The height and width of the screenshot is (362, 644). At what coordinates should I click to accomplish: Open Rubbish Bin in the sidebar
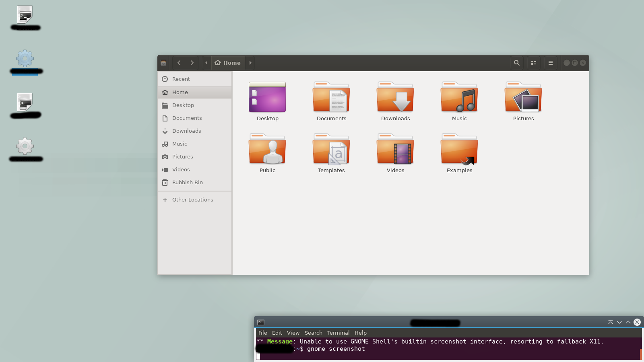195,182
